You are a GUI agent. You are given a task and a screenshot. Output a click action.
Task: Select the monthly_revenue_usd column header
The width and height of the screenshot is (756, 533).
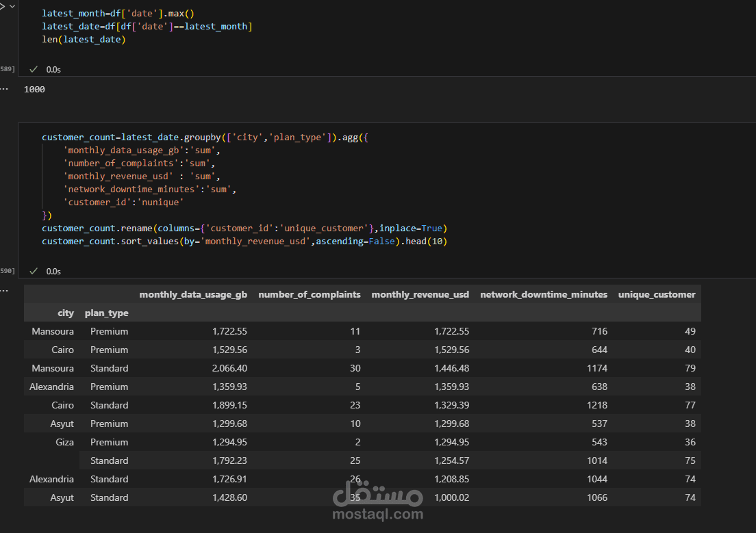coord(420,294)
